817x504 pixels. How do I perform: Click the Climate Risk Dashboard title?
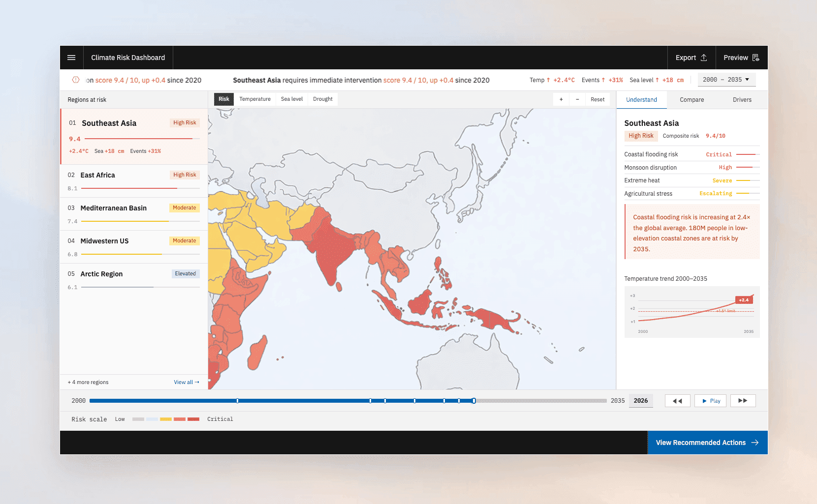click(x=128, y=58)
